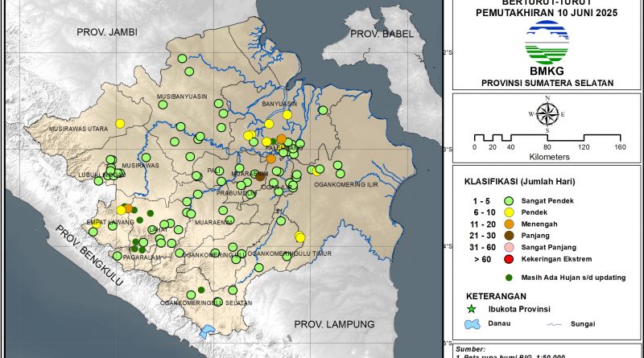Click the yellow marker in Musirawas Utara
Screen dimensions: 644x358
120,123
